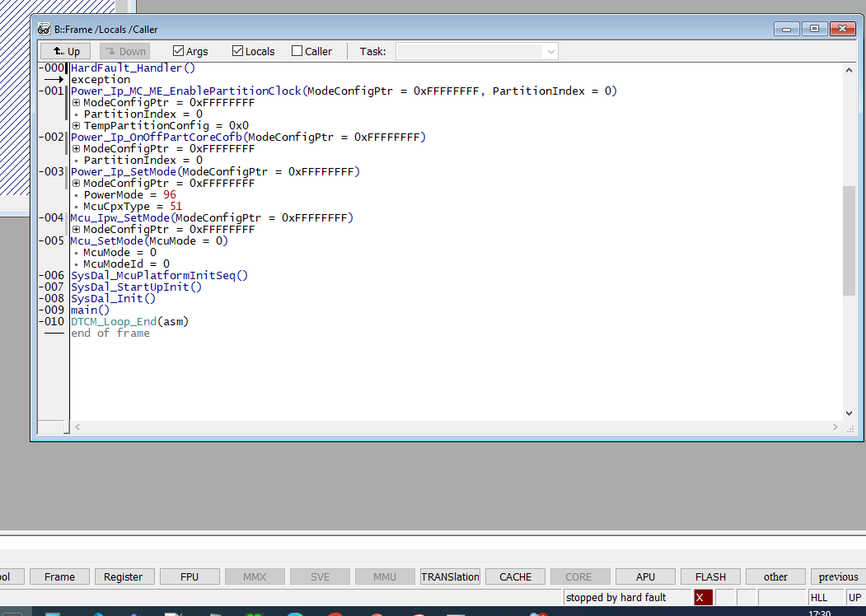Open the APU view

pos(645,576)
